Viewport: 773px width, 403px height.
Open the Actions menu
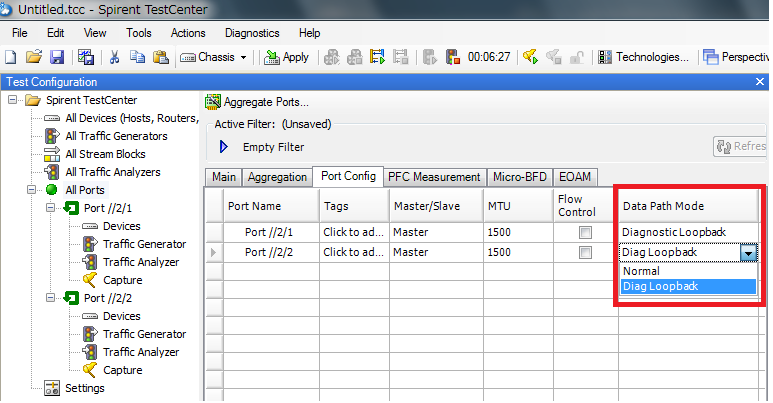coord(188,33)
